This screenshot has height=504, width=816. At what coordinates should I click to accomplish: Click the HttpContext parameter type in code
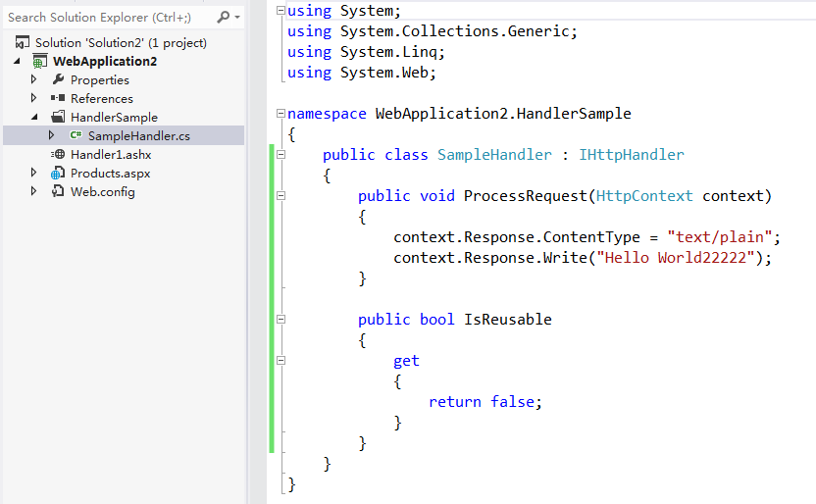coord(644,196)
